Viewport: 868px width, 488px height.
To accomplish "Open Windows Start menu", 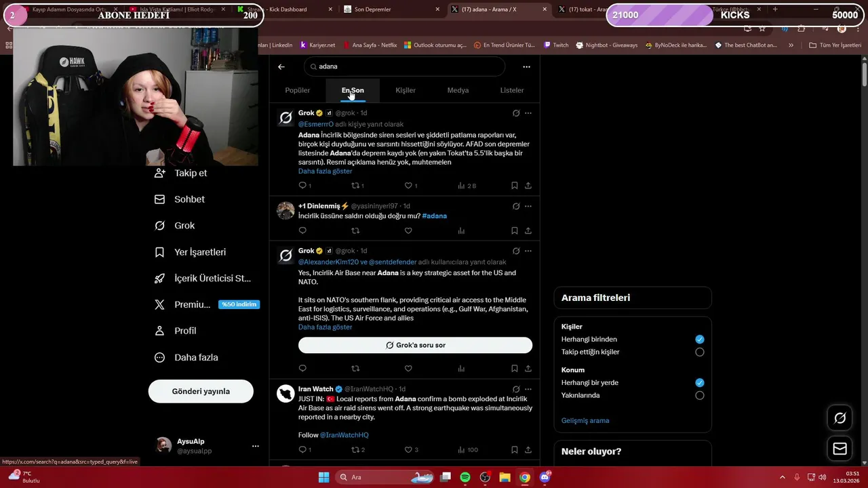I will [x=323, y=477].
